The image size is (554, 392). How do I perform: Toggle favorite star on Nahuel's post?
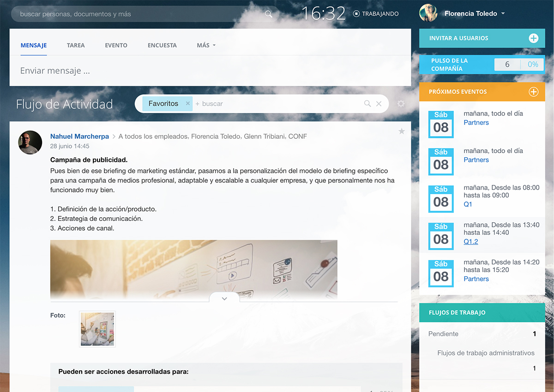402,131
